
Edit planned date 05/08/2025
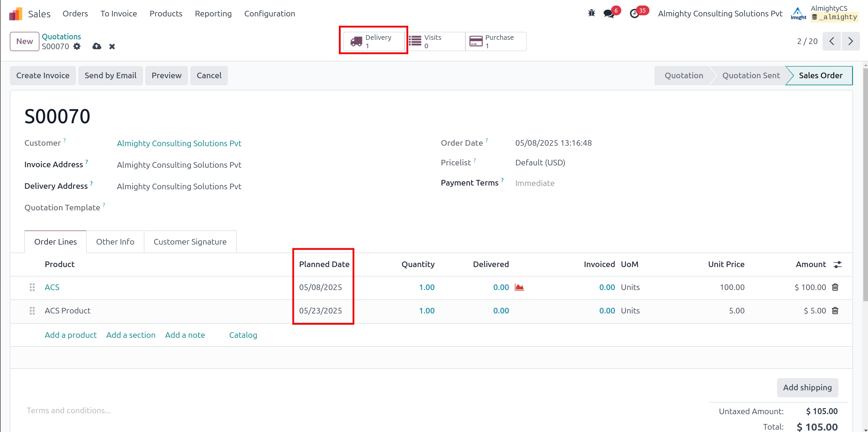321,287
